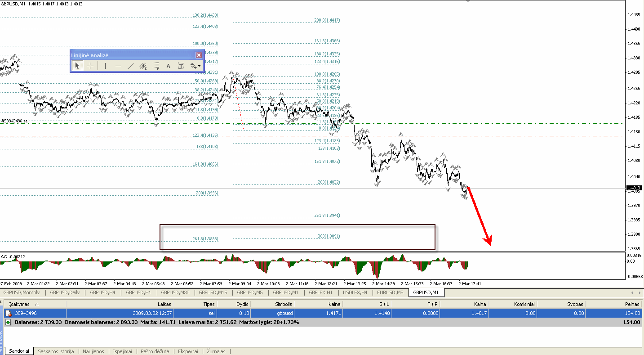644x355 pixels.
Task: Click the AO indicator label
Action: point(13,256)
